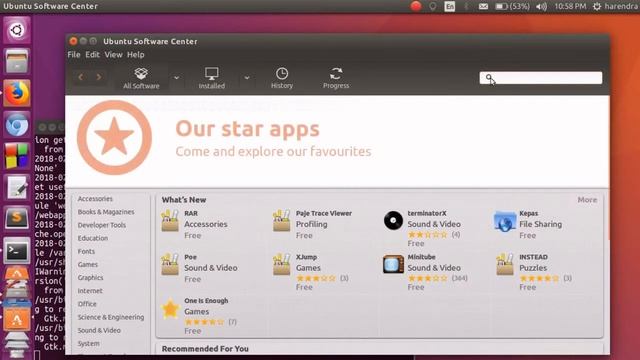This screenshot has height=360, width=640.
Task: Open the One Is Enough title
Action: coord(206,301)
